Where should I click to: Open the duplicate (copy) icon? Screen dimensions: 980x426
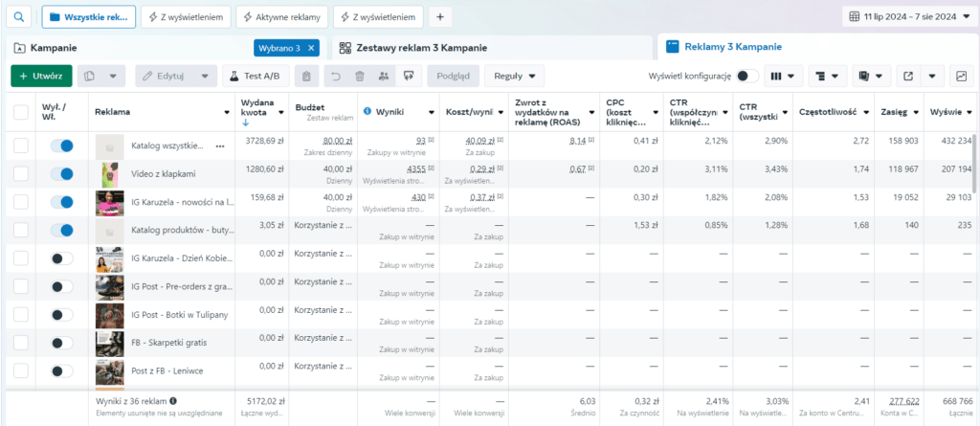pos(89,76)
